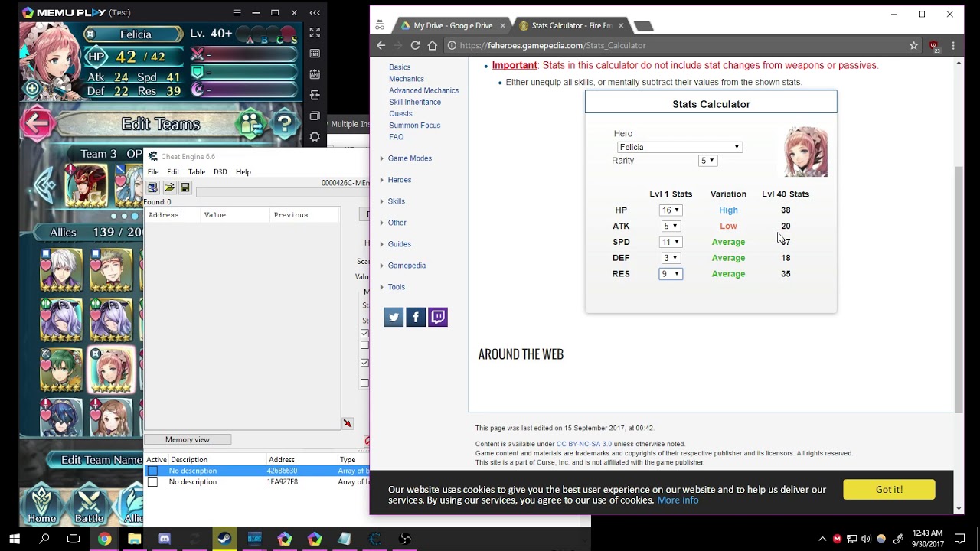980x551 pixels.
Task: Click the green swap allies icon
Action: tap(250, 122)
